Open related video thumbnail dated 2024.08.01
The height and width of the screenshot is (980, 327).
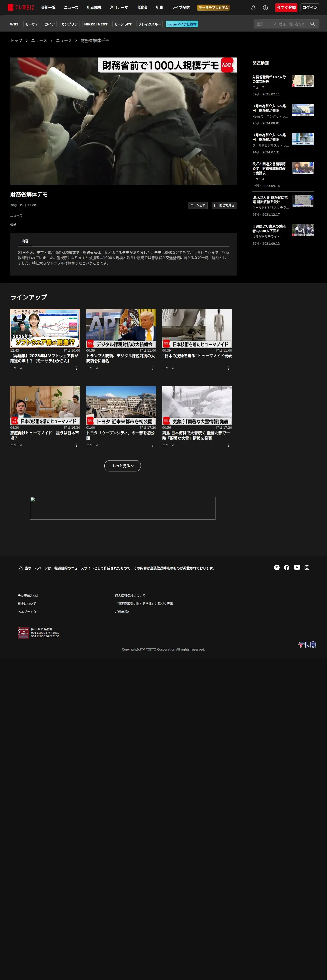pyautogui.click(x=303, y=110)
